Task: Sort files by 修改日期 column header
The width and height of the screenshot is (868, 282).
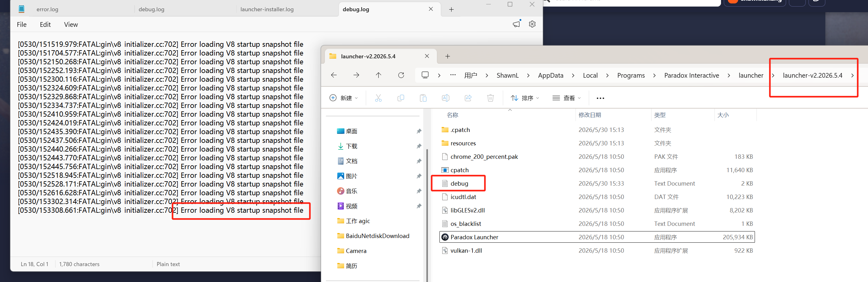Action: click(590, 115)
